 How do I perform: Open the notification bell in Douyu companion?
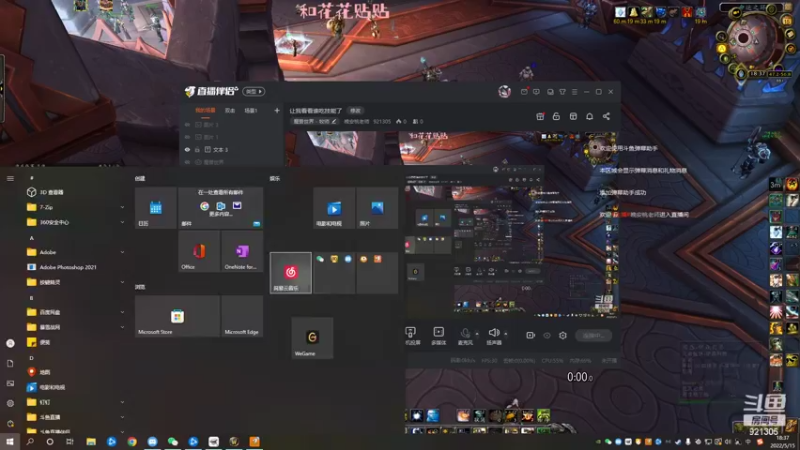589,116
